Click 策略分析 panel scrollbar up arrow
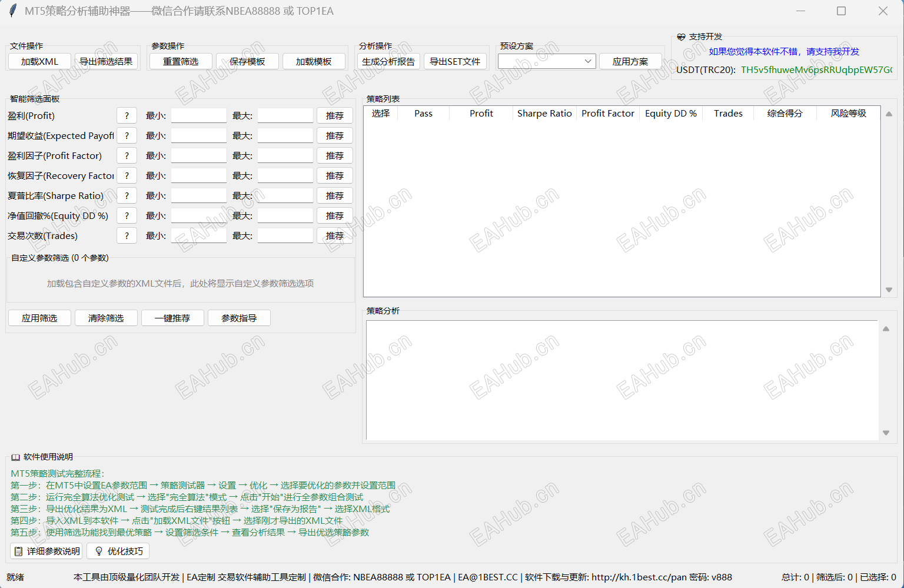Viewport: 904px width, 588px height. pos(886,329)
